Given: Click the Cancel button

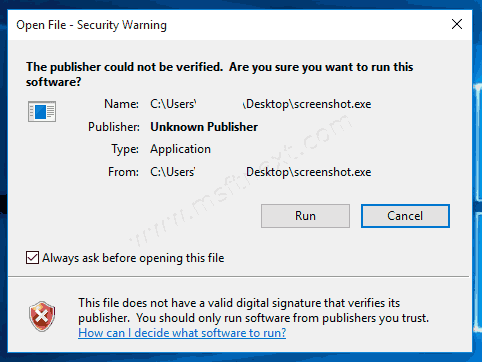Looking at the screenshot, I should tap(405, 216).
